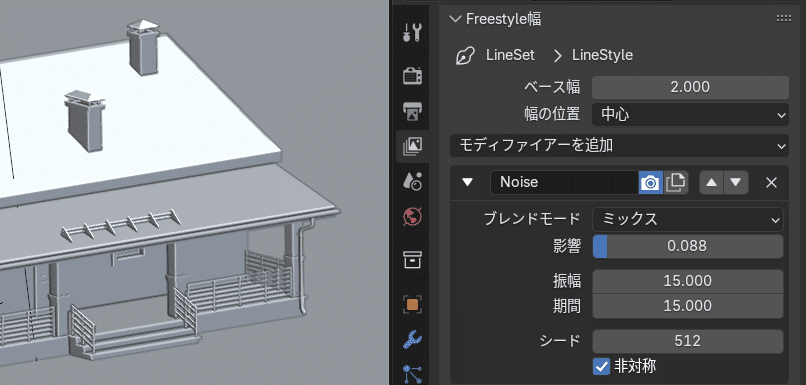Collapse the Freestyle幅 panel
Viewport: 806px width, 385px height.
pyautogui.click(x=455, y=19)
